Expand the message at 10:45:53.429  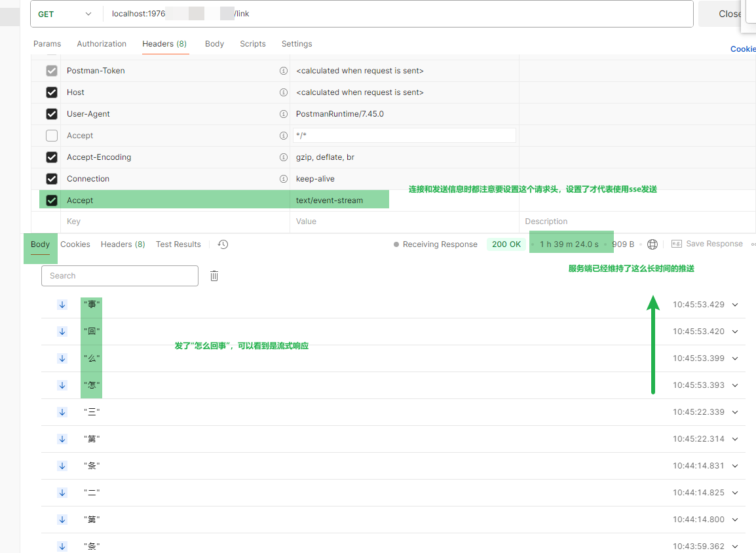pyautogui.click(x=735, y=305)
